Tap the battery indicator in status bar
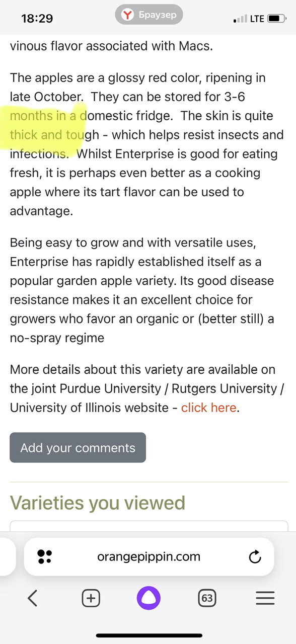The height and width of the screenshot is (644, 296). tap(276, 19)
